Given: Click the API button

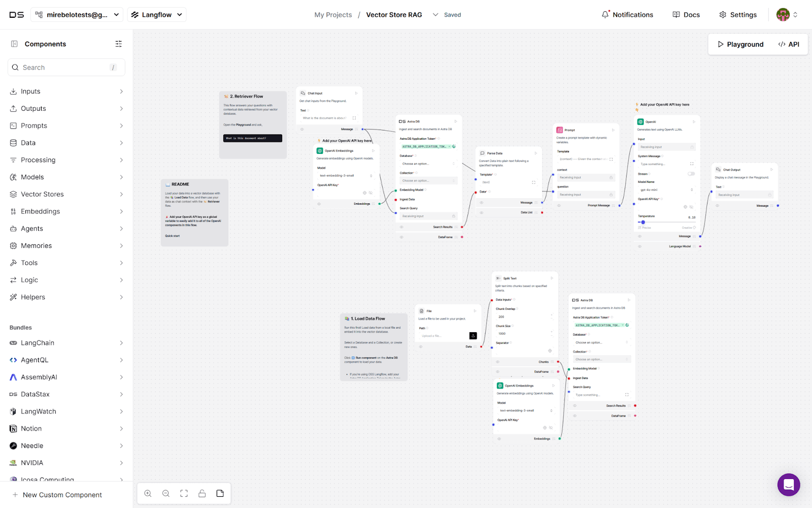Looking at the screenshot, I should click(x=789, y=44).
